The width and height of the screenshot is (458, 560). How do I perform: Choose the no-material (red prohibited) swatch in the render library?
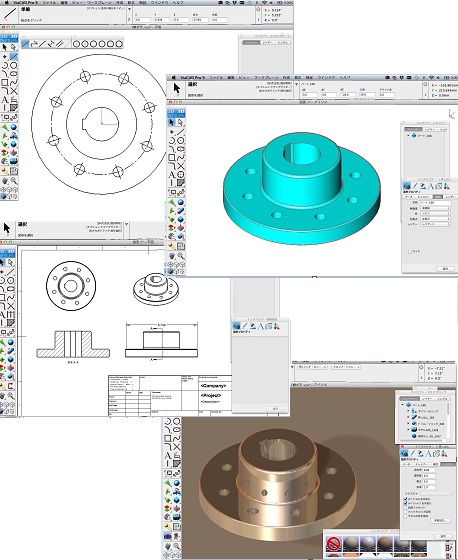(333, 544)
